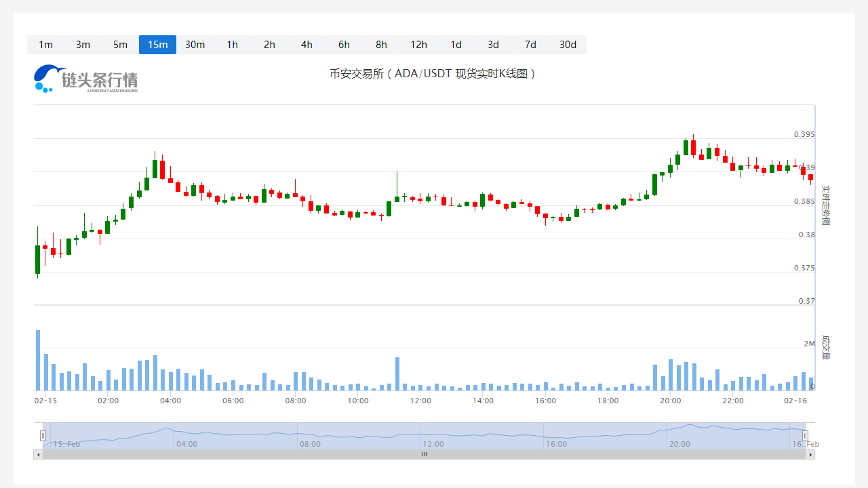Show the 1d candlestick interval
The image size is (868, 488).
(456, 45)
